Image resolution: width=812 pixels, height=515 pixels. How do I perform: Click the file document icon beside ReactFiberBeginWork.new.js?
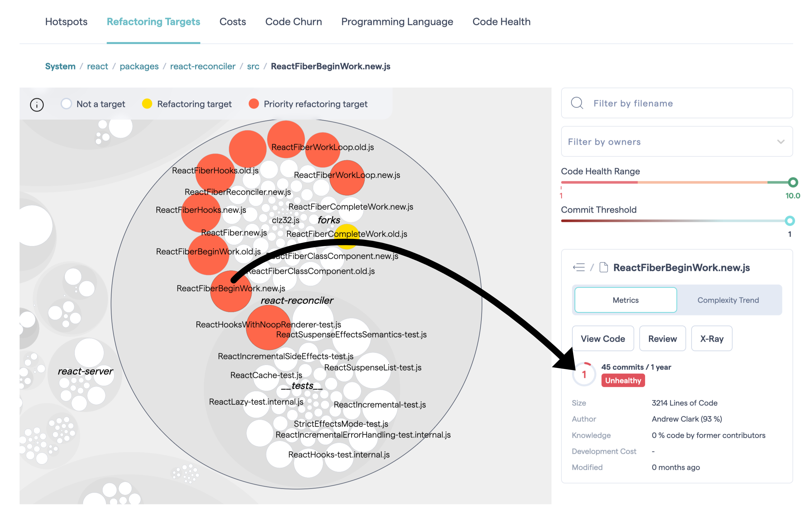603,267
